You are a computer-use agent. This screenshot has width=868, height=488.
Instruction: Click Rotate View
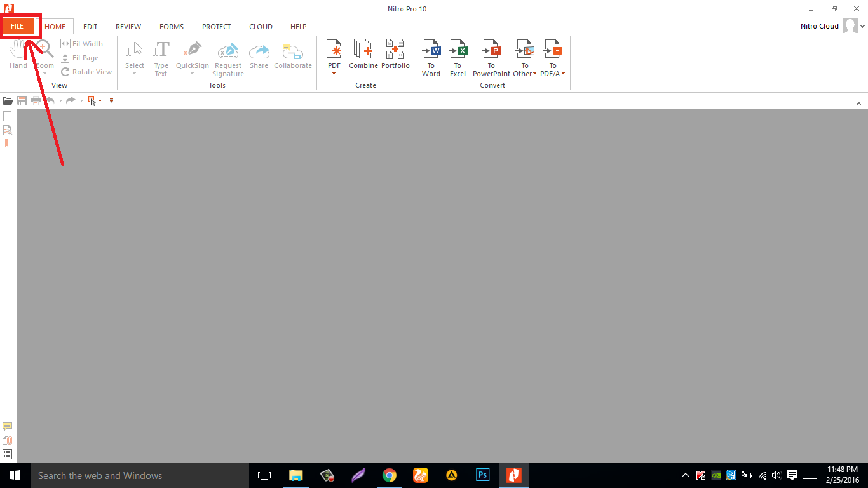[x=86, y=72]
